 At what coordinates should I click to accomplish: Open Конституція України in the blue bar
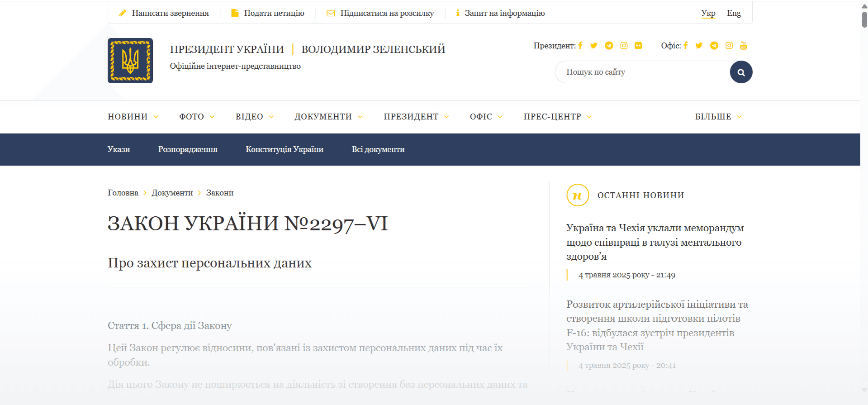[285, 149]
